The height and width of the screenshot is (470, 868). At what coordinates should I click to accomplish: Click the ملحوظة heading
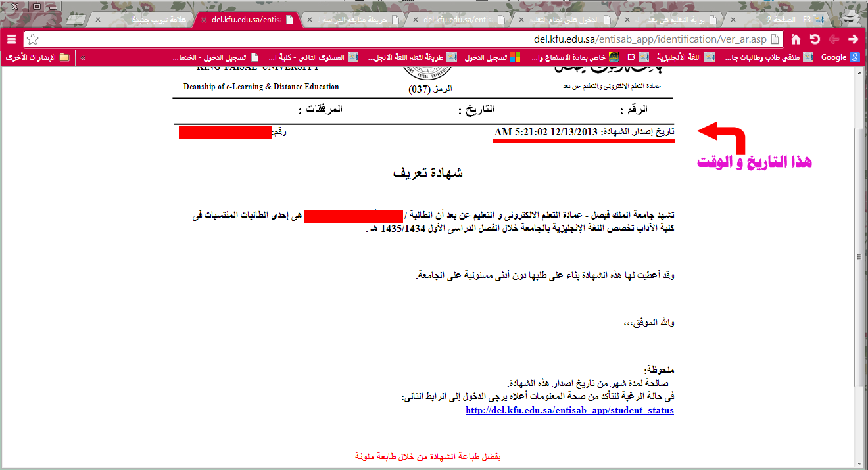tap(659, 371)
